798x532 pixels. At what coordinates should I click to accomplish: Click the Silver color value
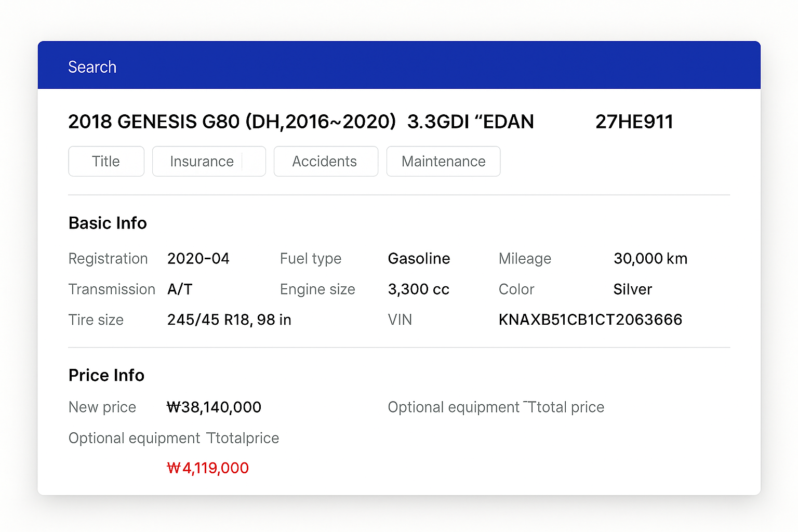tap(632, 289)
